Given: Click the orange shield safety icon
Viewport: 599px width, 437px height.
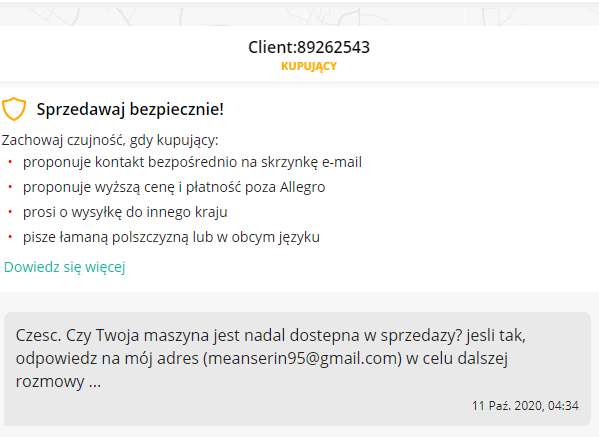Looking at the screenshot, I should 14,109.
